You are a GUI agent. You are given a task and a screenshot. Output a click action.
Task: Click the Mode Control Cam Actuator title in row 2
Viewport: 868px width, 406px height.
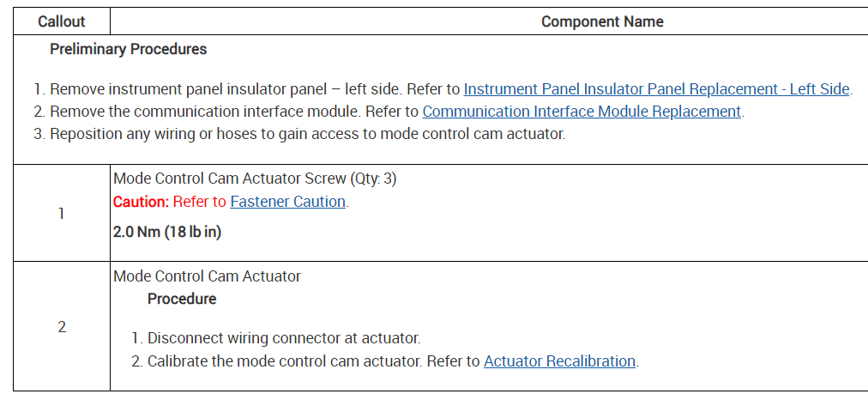207,276
